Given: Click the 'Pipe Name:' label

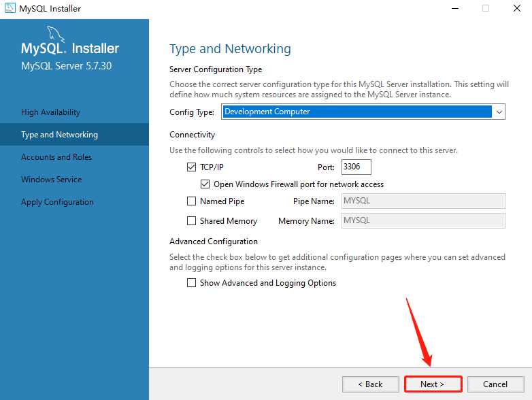Looking at the screenshot, I should [314, 201].
